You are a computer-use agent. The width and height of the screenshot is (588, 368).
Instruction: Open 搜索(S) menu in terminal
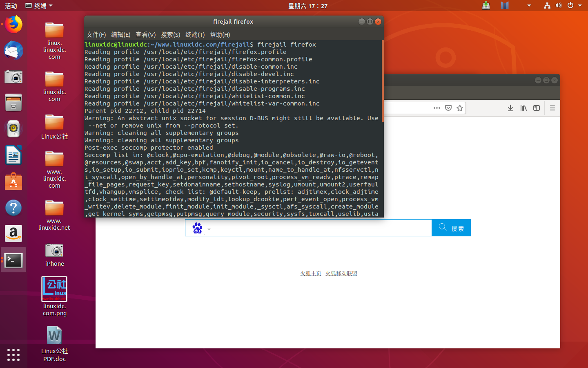(x=171, y=35)
